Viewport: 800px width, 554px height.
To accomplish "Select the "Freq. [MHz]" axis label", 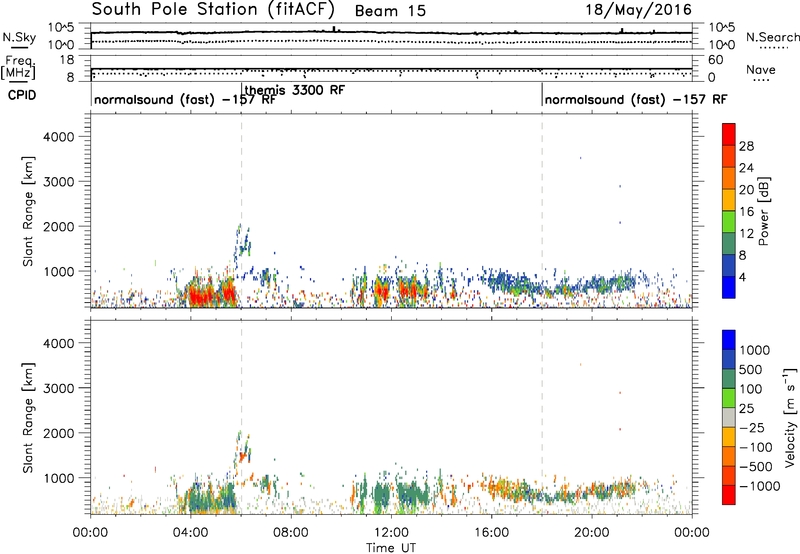I will 18,67.
